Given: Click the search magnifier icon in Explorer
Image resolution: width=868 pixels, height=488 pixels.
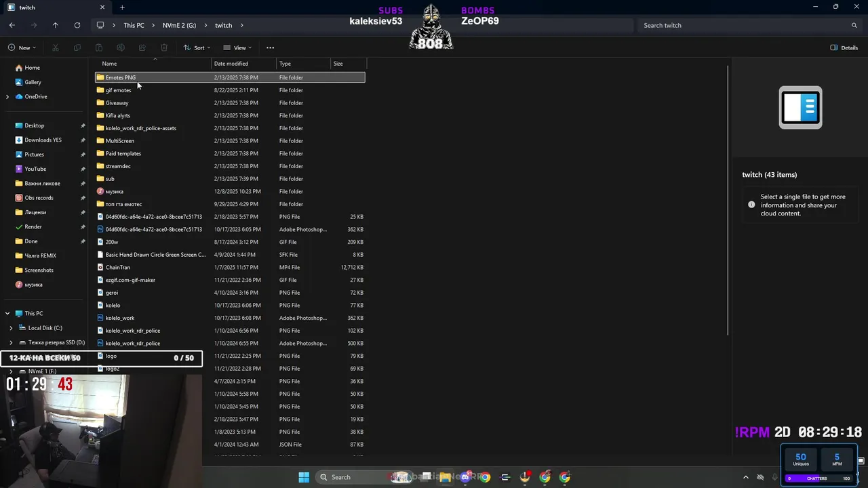Looking at the screenshot, I should [x=854, y=25].
